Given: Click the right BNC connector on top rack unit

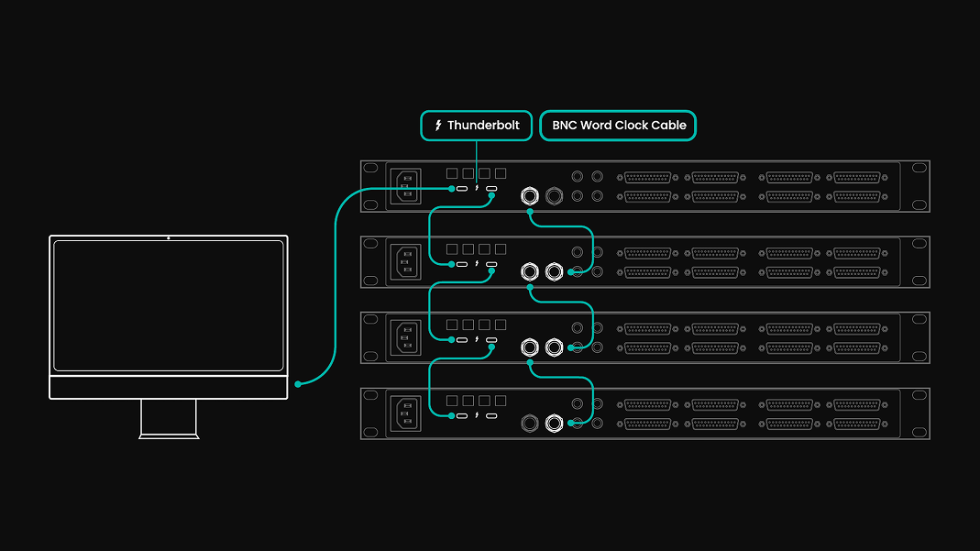Looking at the screenshot, I should (554, 196).
